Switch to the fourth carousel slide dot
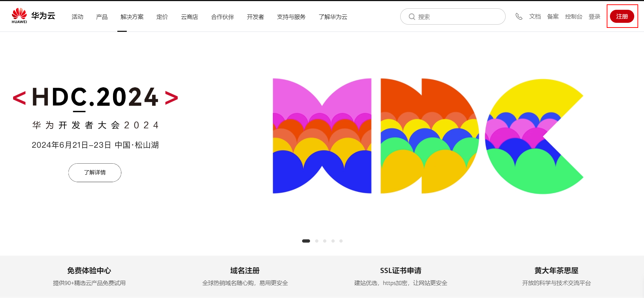The width and height of the screenshot is (644, 298). coord(333,241)
